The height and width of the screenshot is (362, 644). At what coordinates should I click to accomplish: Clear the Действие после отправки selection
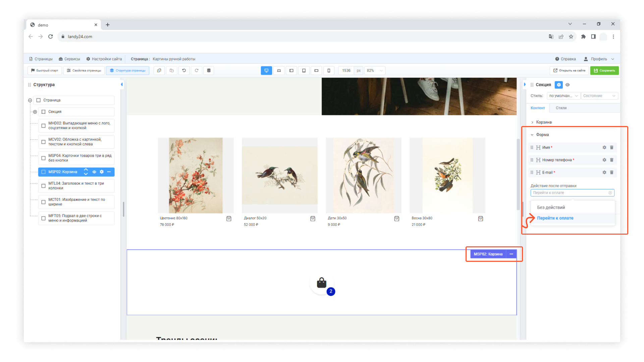(610, 193)
